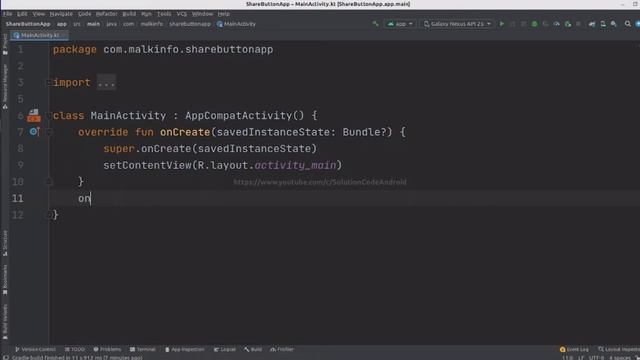
Task: Open the Help menu
Action: tap(224, 14)
